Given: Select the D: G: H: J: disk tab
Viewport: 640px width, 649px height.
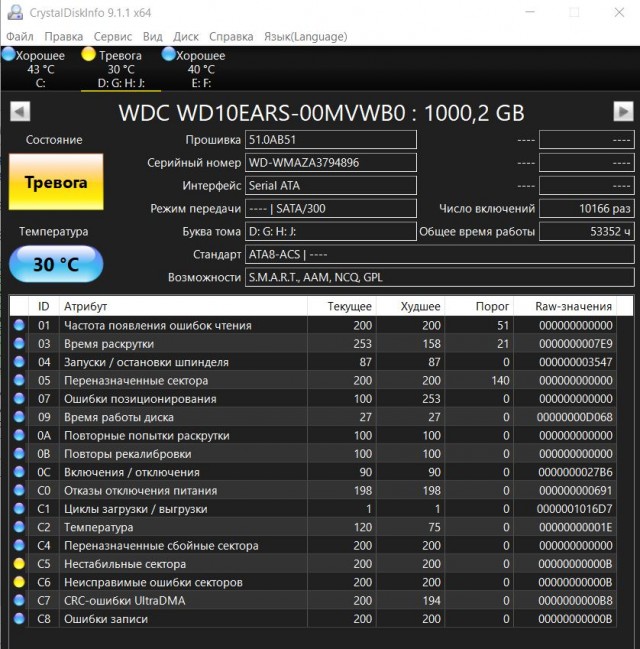Looking at the screenshot, I should 121,69.
